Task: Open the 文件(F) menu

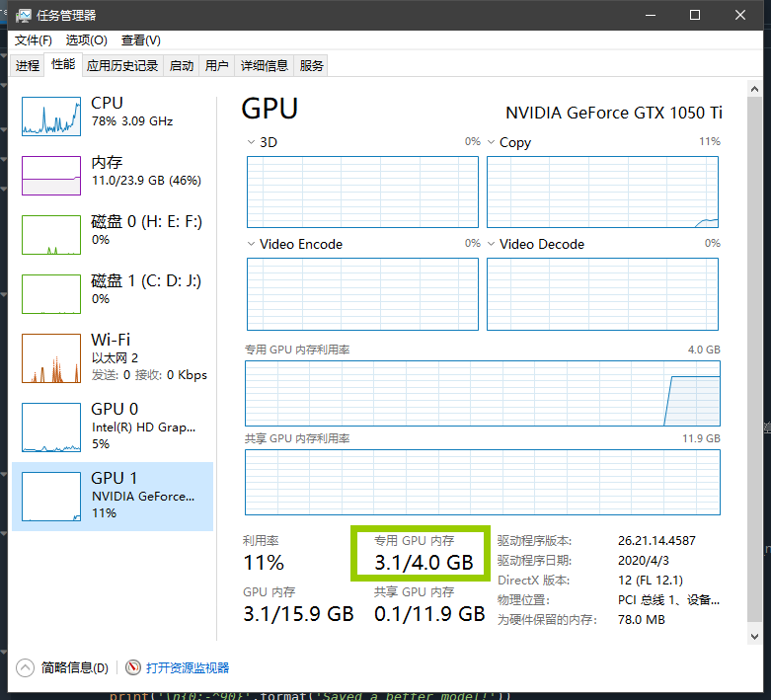Action: pos(33,40)
